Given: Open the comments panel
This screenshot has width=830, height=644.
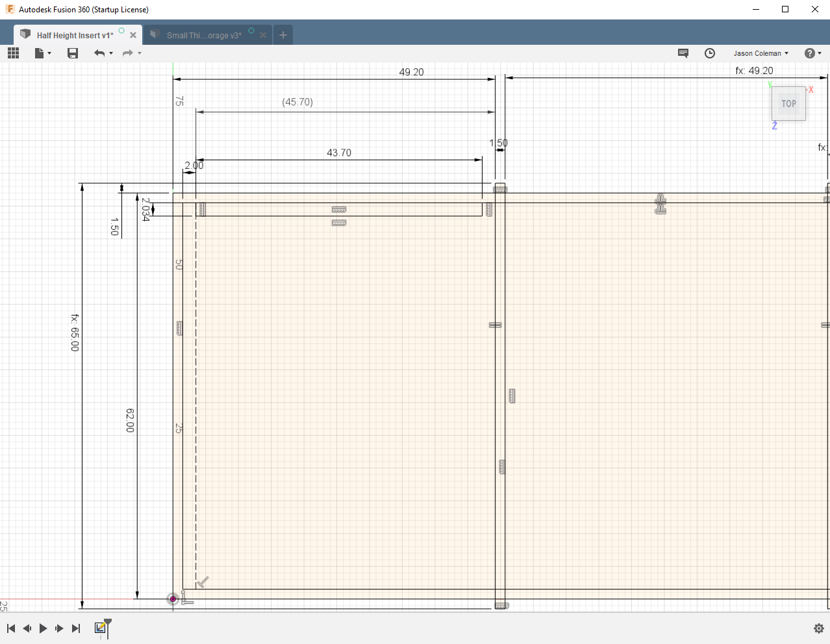Looking at the screenshot, I should [683, 53].
